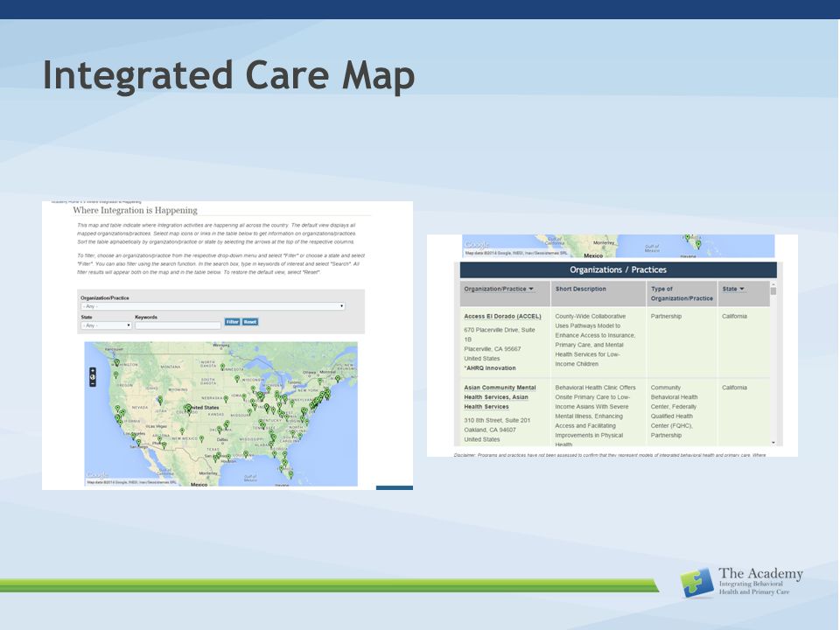Sort table by State column arrow
Screen dimensions: 840x630
coord(742,289)
